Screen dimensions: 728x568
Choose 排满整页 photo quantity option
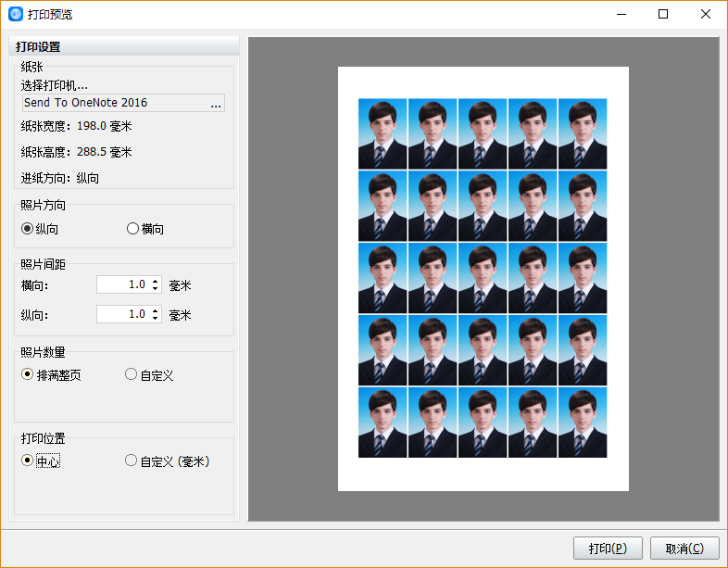pyautogui.click(x=28, y=375)
